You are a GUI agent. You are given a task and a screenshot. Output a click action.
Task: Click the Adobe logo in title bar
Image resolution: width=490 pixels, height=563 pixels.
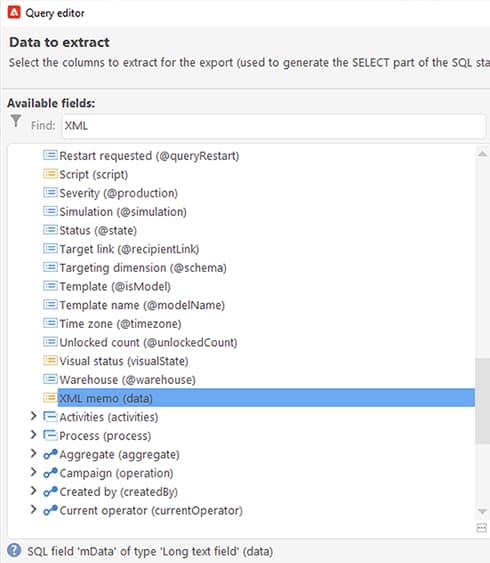(x=14, y=13)
